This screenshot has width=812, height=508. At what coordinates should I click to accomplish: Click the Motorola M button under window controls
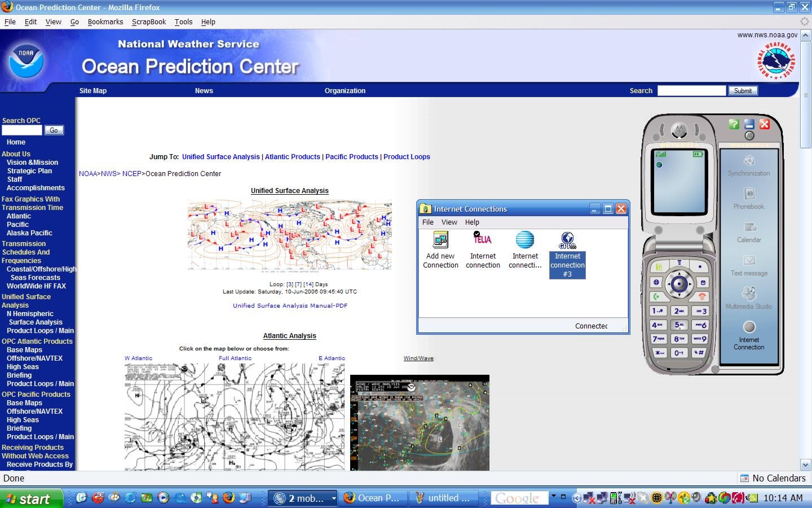(749, 135)
